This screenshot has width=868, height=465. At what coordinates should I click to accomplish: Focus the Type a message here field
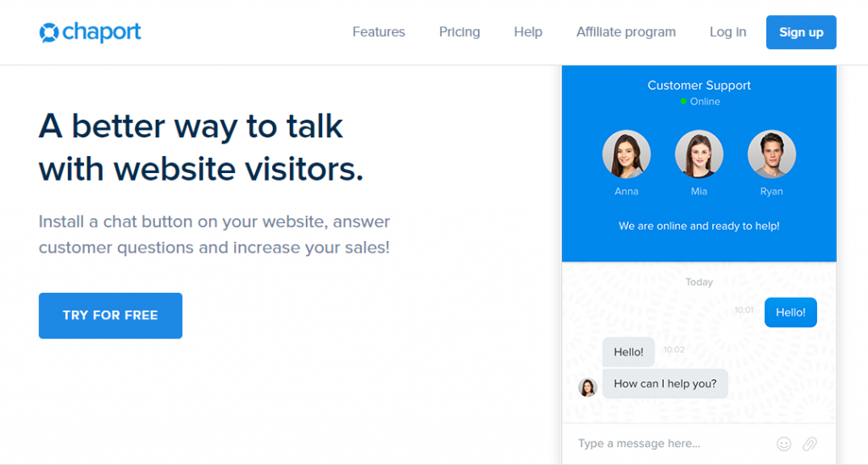point(670,444)
